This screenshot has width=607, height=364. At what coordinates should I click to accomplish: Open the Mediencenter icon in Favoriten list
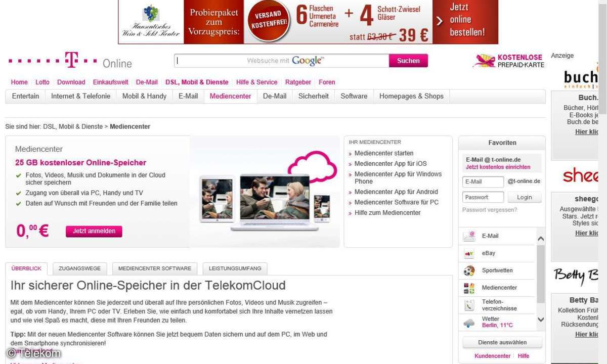point(469,288)
